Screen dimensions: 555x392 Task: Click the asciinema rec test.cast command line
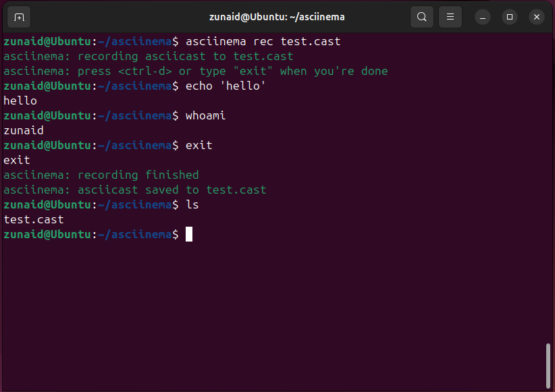coord(263,41)
